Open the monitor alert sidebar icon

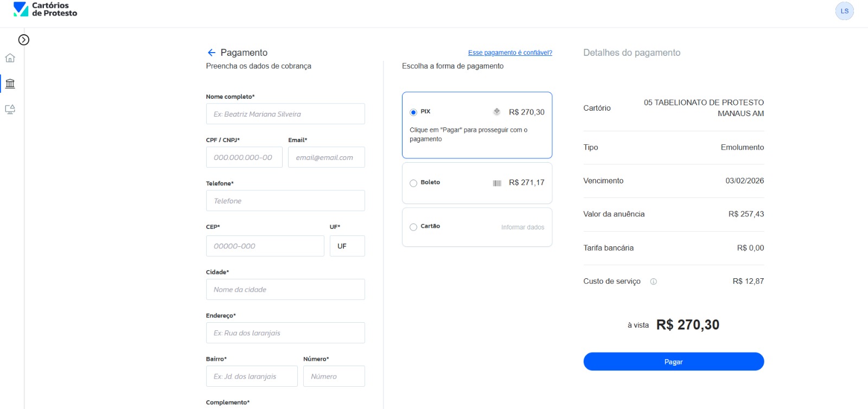tap(10, 110)
